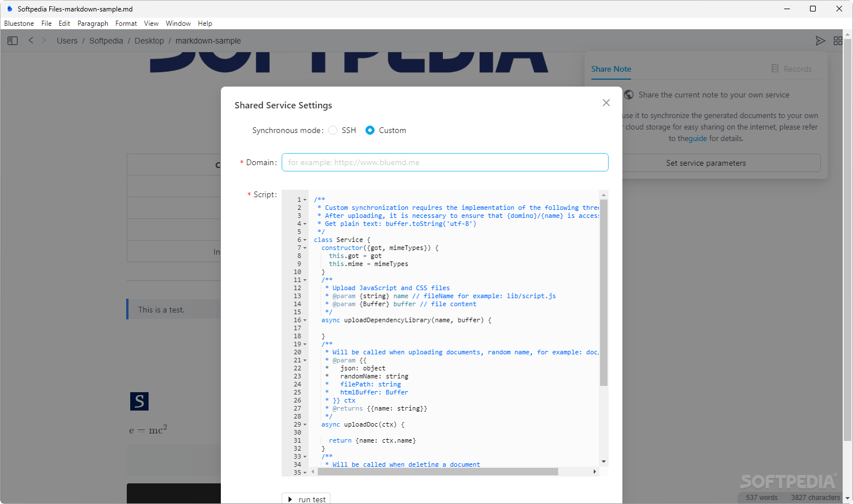Image resolution: width=853 pixels, height=504 pixels.
Task: Click Desktop in the breadcrumb
Action: tap(149, 41)
